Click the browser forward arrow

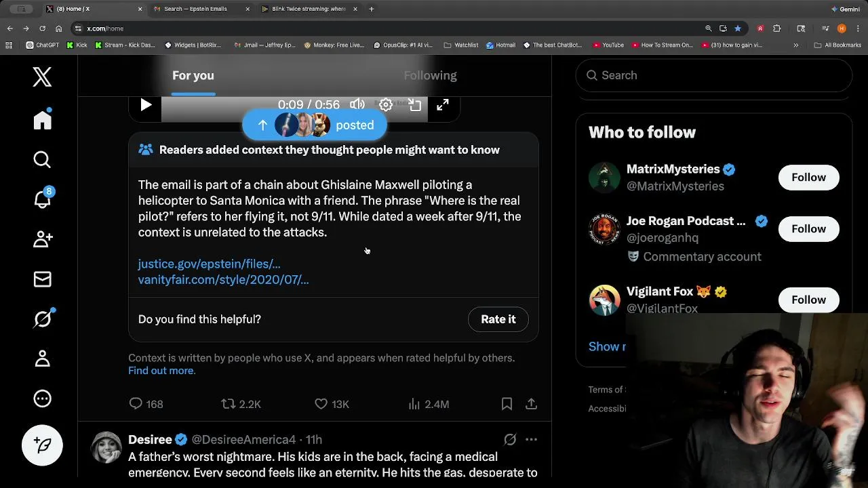(26, 28)
